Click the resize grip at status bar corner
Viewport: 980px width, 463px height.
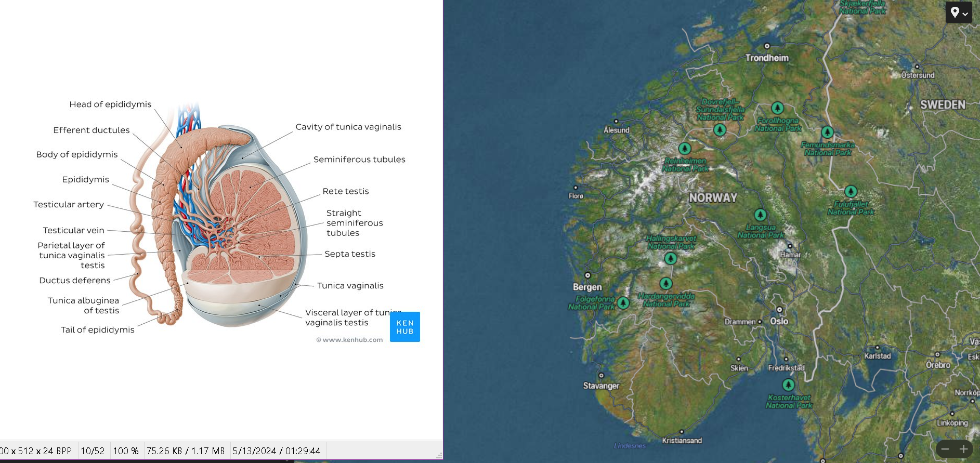pos(439,455)
